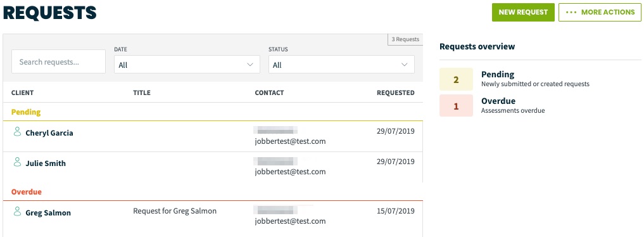This screenshot has width=644, height=237.
Task: Open the Overdue assessments overview item
Action: (513, 105)
